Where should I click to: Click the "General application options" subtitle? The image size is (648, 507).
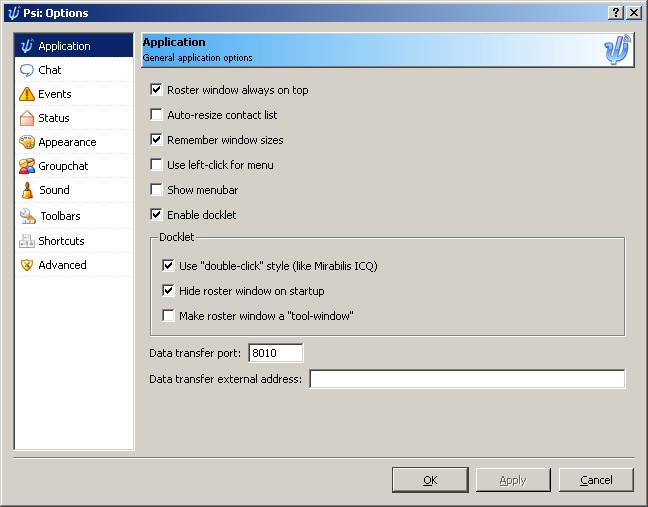coord(198,58)
